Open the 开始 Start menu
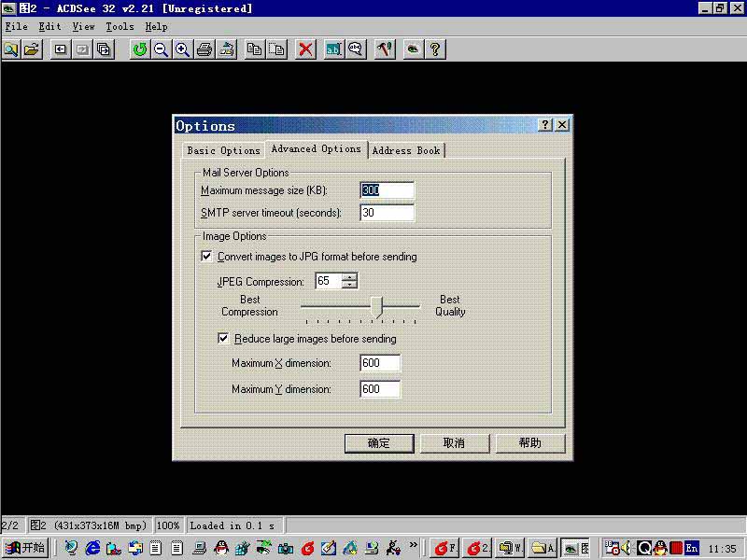 click(x=25, y=548)
